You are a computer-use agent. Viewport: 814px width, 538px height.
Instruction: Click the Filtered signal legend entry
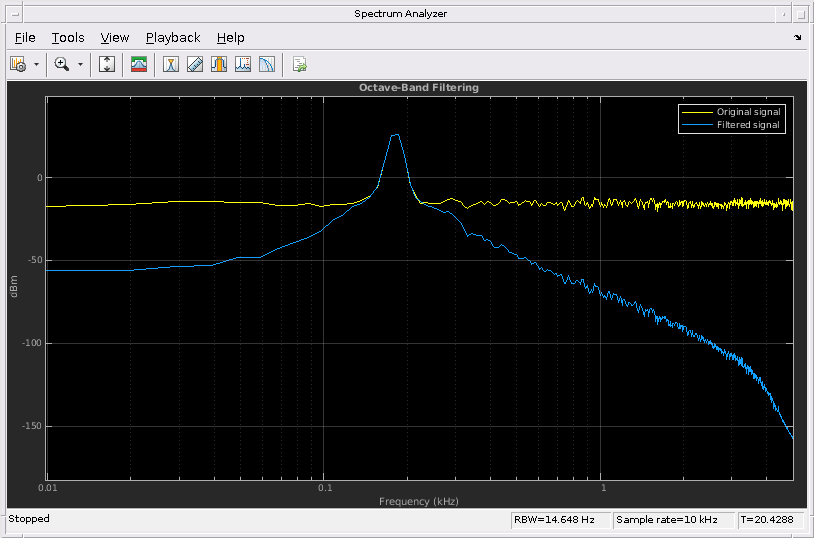pyautogui.click(x=747, y=125)
